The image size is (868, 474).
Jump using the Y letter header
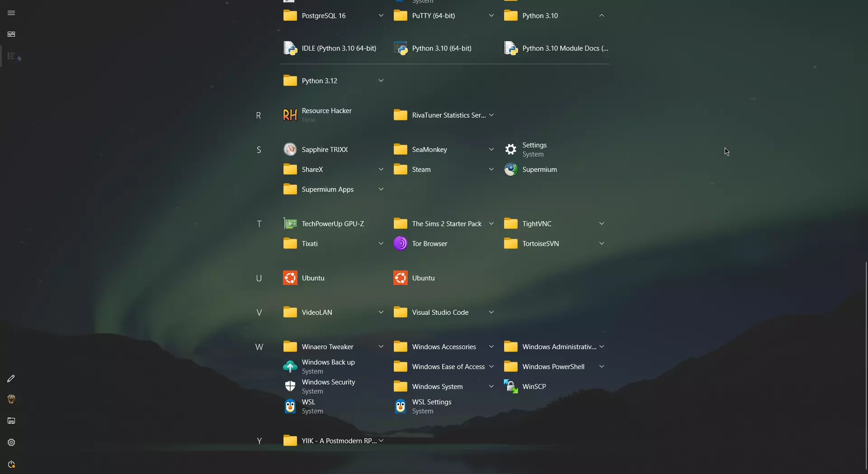click(259, 441)
